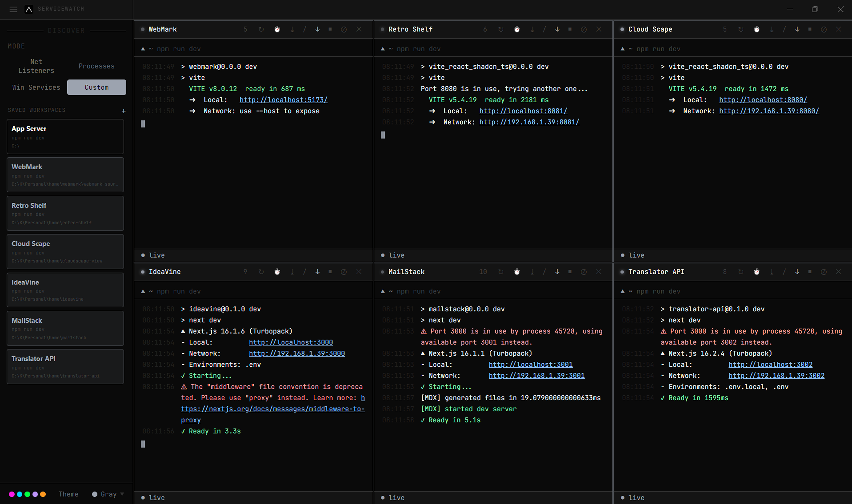Screen dimensions: 852x504
Task: Open the http://localhost:5173/ link
Action: [x=283, y=100]
